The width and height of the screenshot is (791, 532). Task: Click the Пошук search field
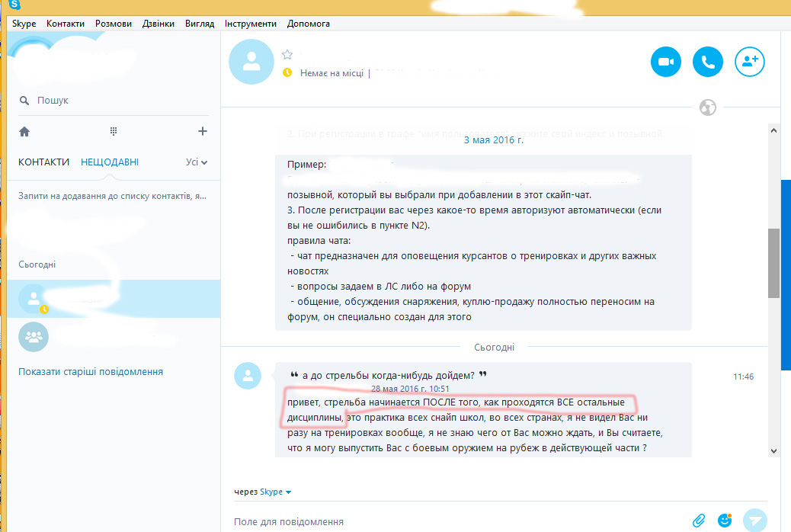click(x=114, y=101)
